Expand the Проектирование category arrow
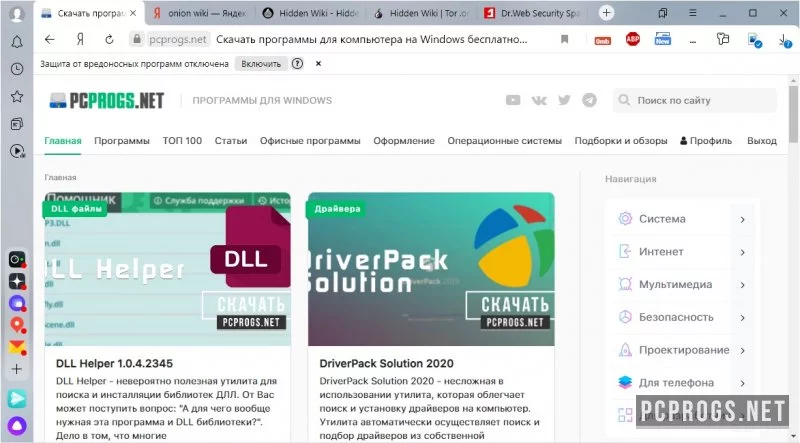The width and height of the screenshot is (800, 443). click(x=742, y=350)
